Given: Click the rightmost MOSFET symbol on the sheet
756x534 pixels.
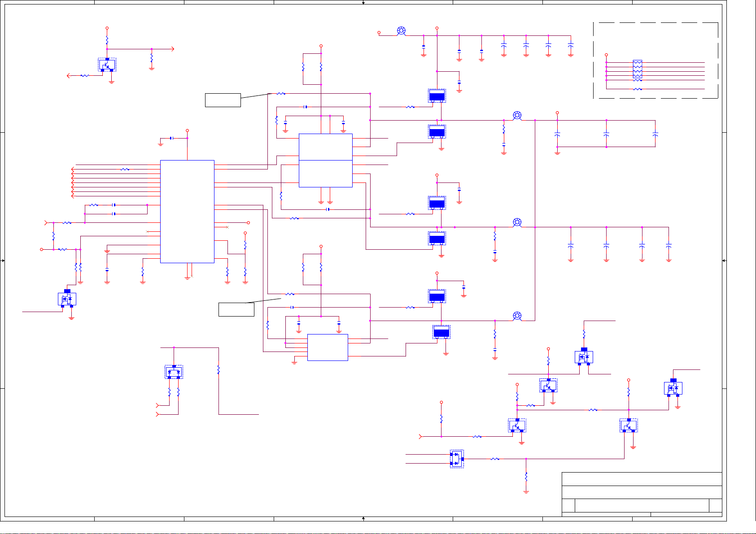Looking at the screenshot, I should (673, 388).
